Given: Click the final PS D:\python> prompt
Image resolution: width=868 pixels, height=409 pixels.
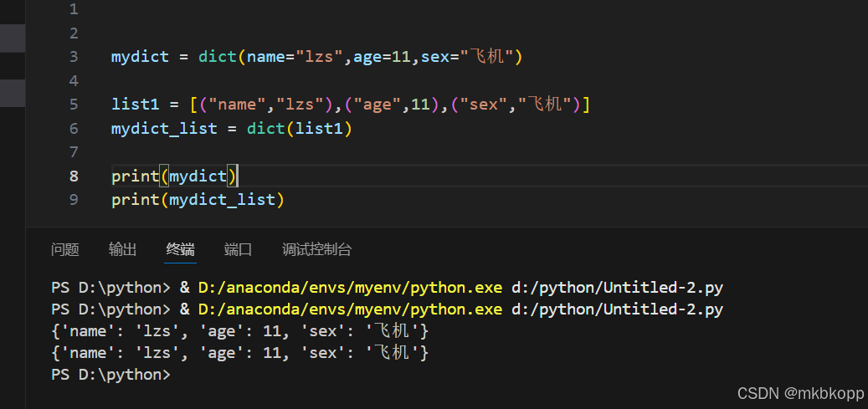Looking at the screenshot, I should click(110, 375).
